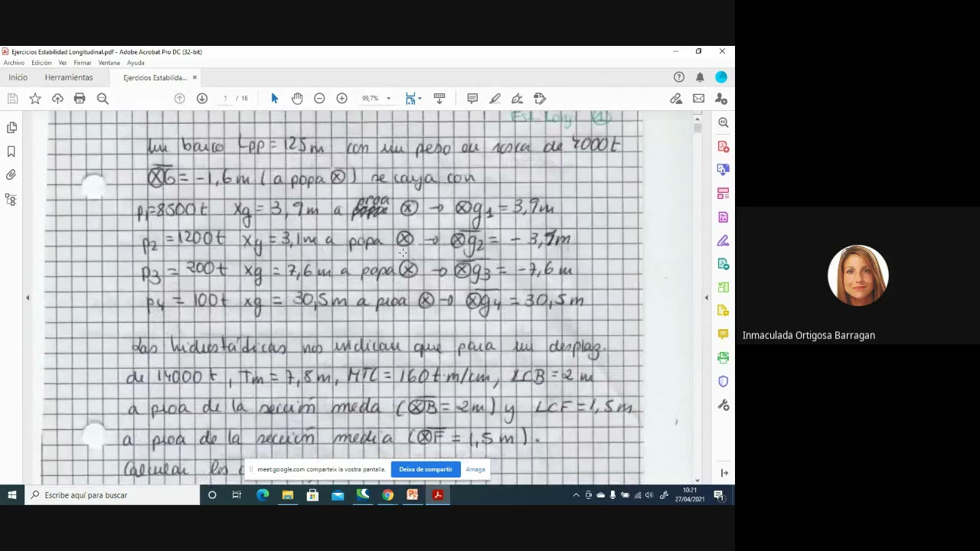Go to the previous page arrow
Viewport: 980px width, 551px height.
[180, 98]
